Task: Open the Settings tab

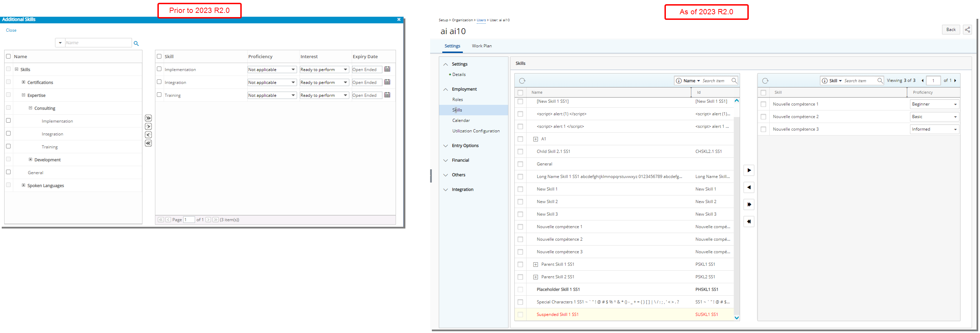Action: click(452, 46)
